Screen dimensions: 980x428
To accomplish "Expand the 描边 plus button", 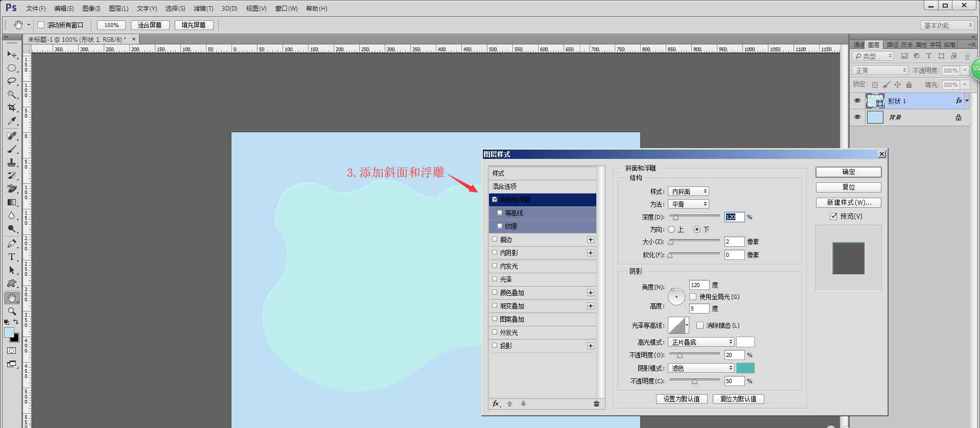I will [x=591, y=240].
